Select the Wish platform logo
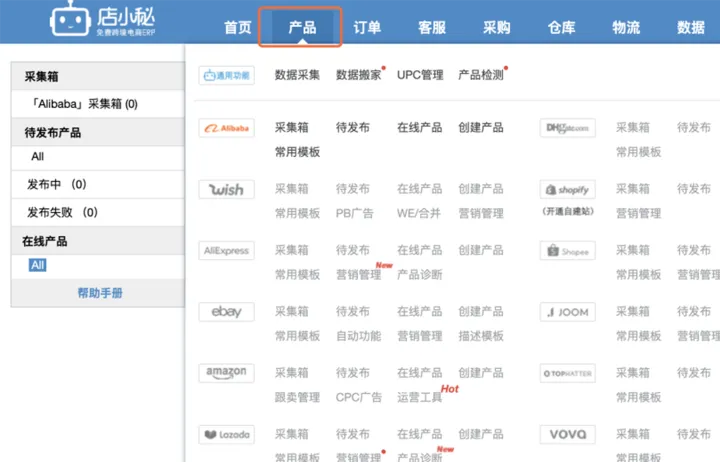 click(227, 189)
